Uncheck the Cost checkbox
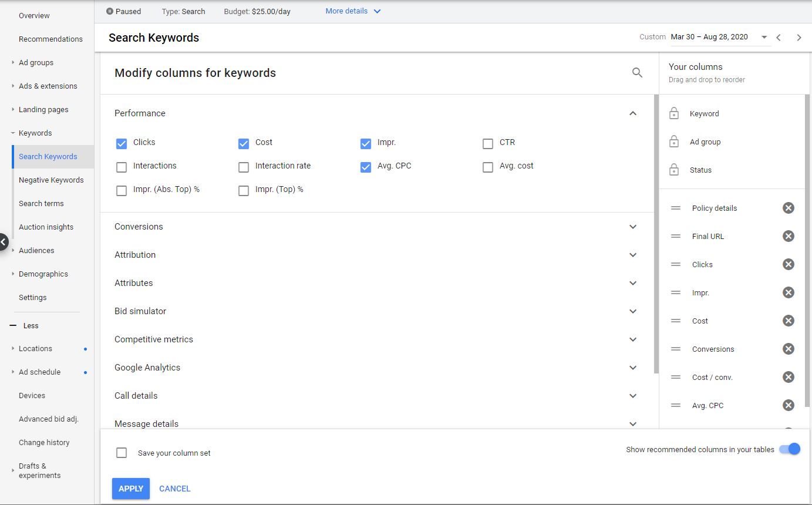 [244, 143]
